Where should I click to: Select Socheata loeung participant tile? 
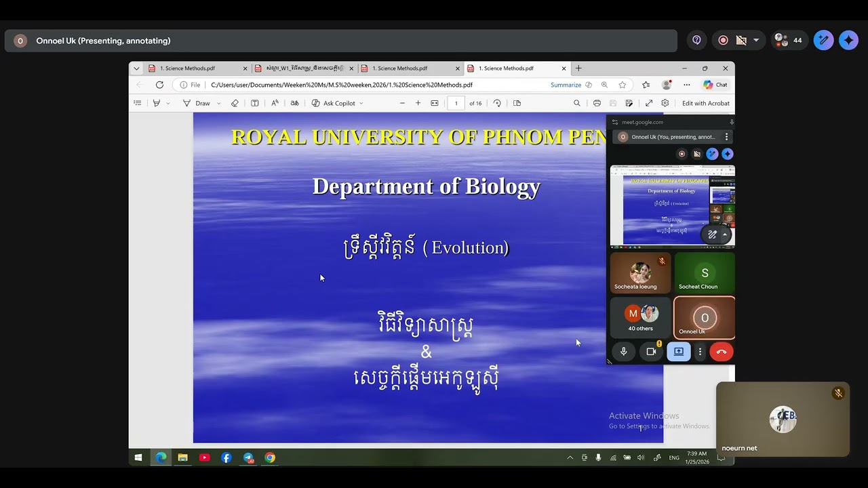[x=640, y=273]
